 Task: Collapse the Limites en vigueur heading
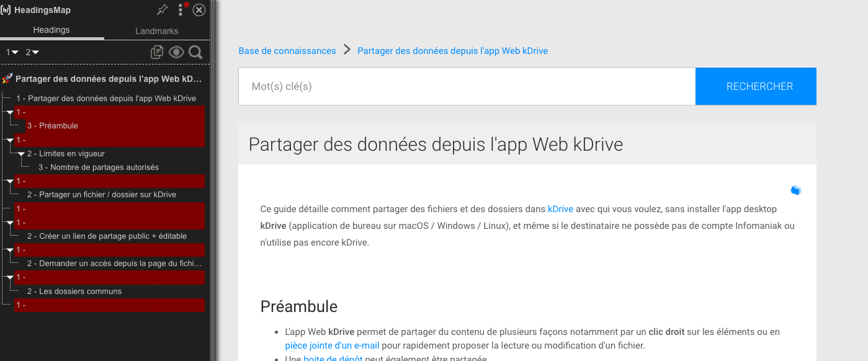tap(21, 154)
